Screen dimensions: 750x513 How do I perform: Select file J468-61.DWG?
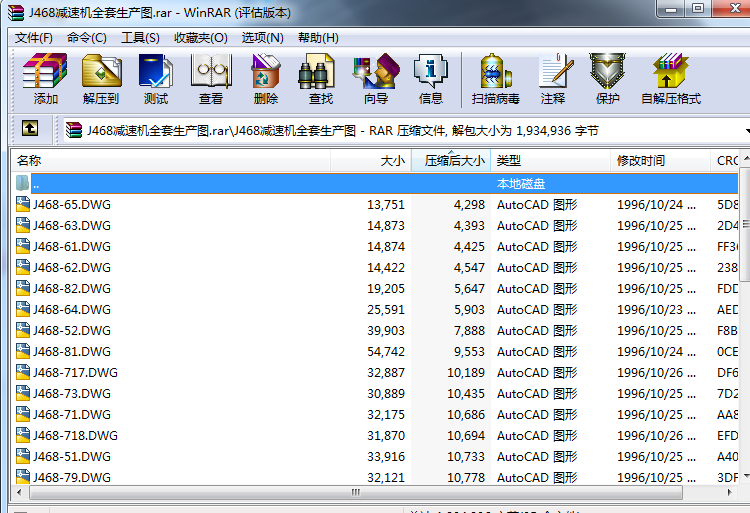pos(72,246)
